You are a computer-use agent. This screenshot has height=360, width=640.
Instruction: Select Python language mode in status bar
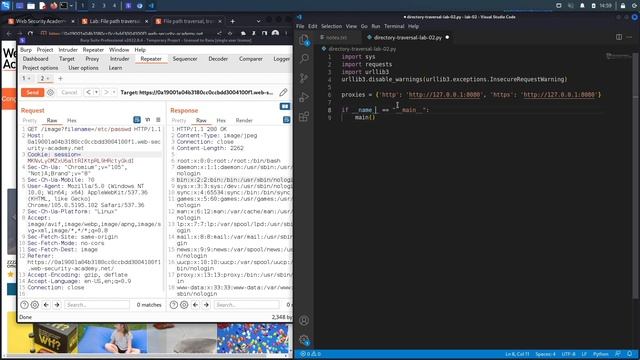coord(600,354)
